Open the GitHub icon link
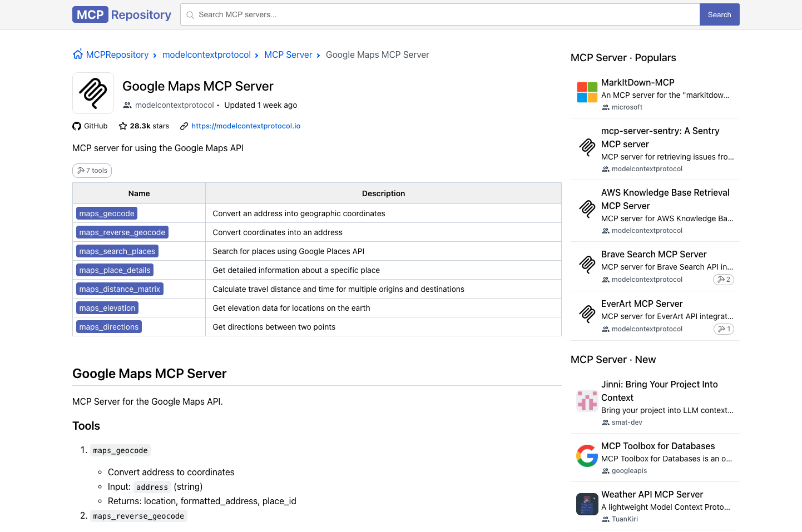 click(77, 126)
